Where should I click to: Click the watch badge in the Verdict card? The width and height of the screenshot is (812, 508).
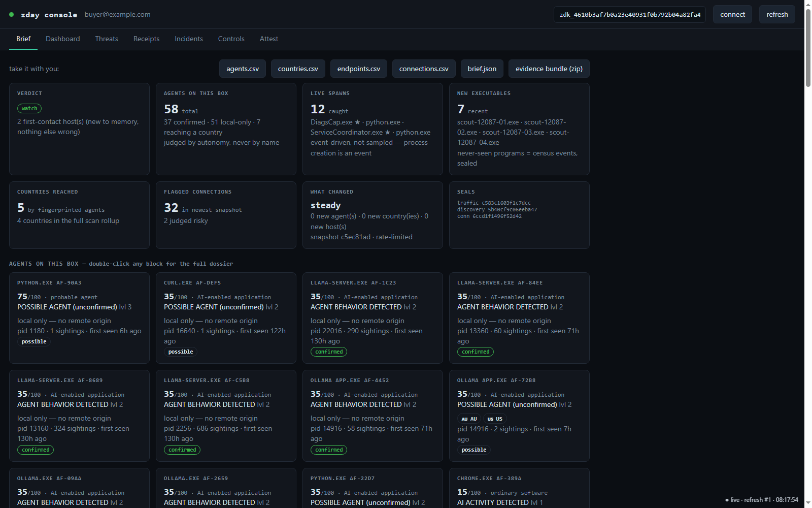(x=29, y=108)
